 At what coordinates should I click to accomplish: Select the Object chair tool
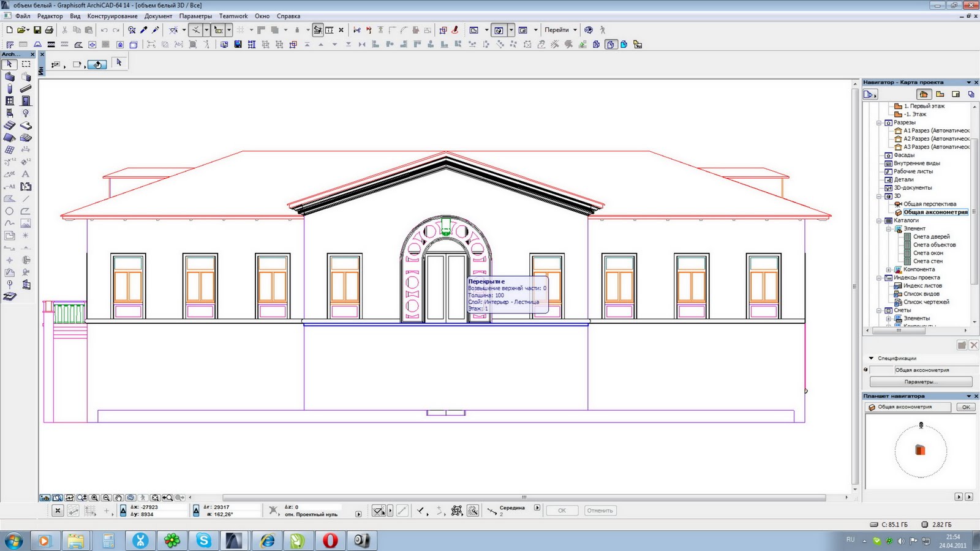point(10,113)
